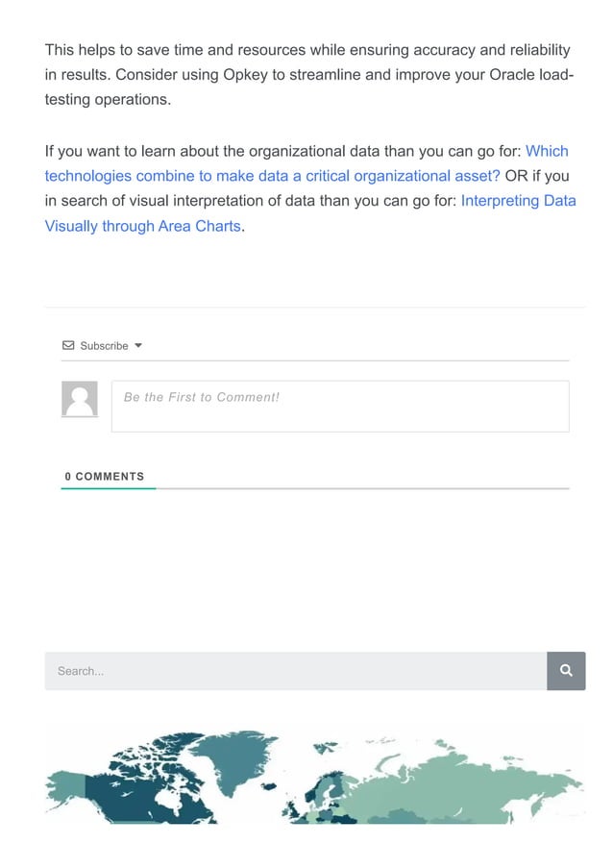
Task: Open 'Interpreting Data Visually through Area Charts' link
Action: 142,227
